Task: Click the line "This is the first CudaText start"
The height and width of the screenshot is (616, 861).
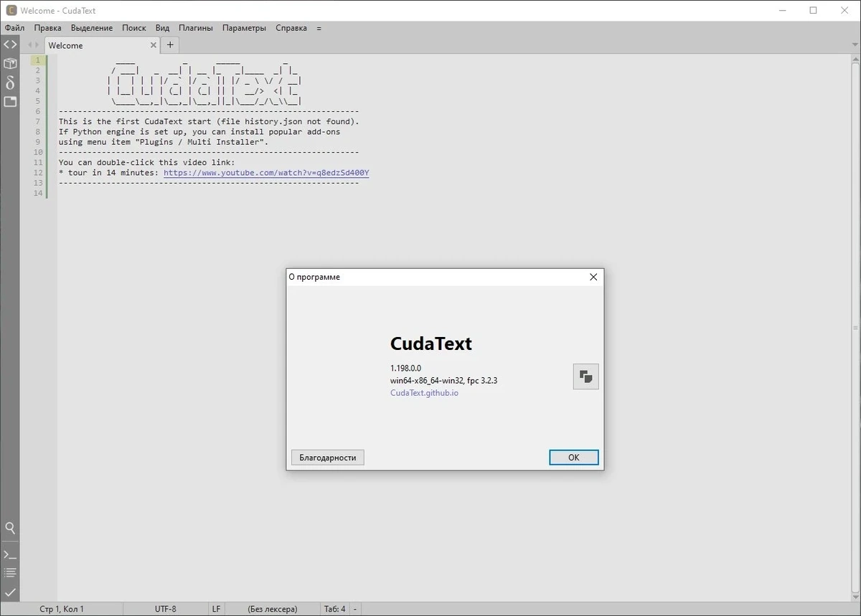Action: (x=209, y=122)
